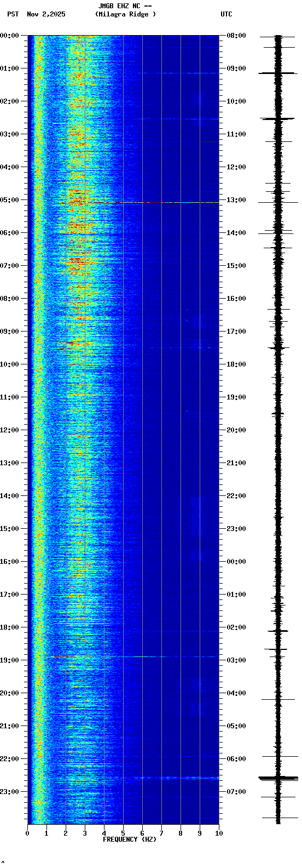Click the '(Milagra Ridge )' subtitle
The height and width of the screenshot is (868, 302).
125,14
